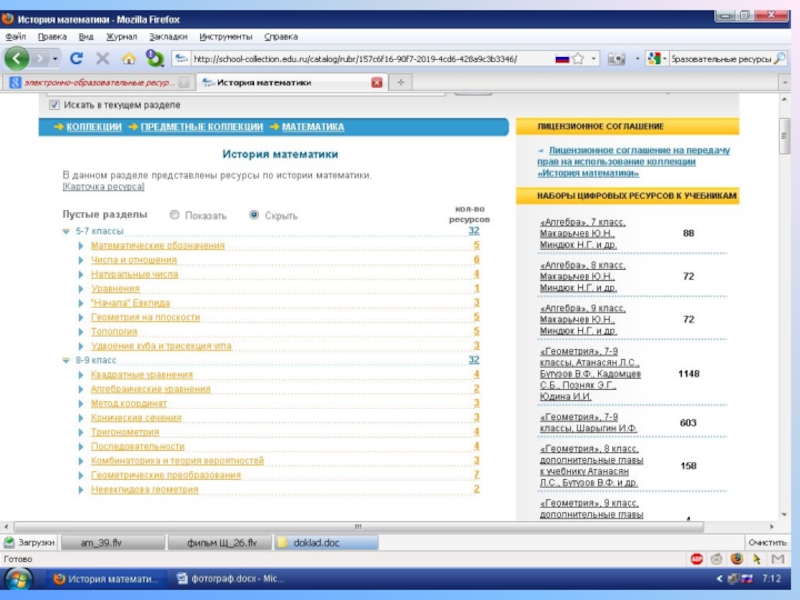Click the back navigation arrow
Viewport: 800px width, 600px height.
click(17, 58)
